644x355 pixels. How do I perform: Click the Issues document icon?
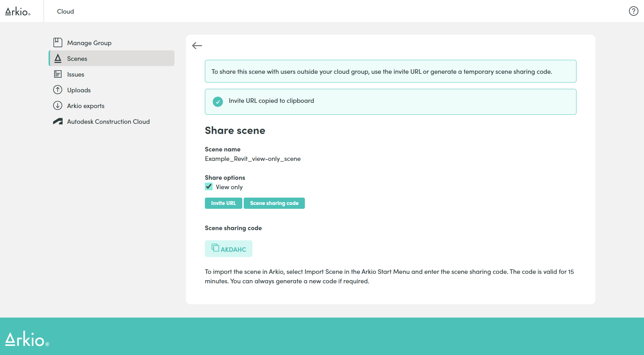click(58, 74)
